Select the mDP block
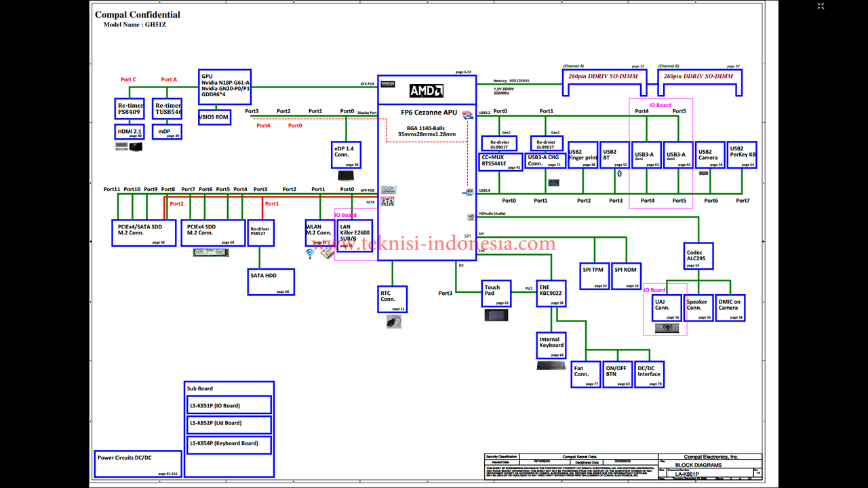The height and width of the screenshot is (488, 868). pos(167,131)
